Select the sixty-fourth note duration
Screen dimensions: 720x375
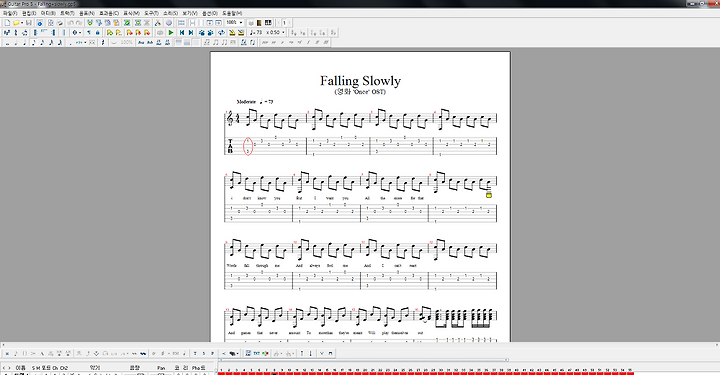pos(60,42)
